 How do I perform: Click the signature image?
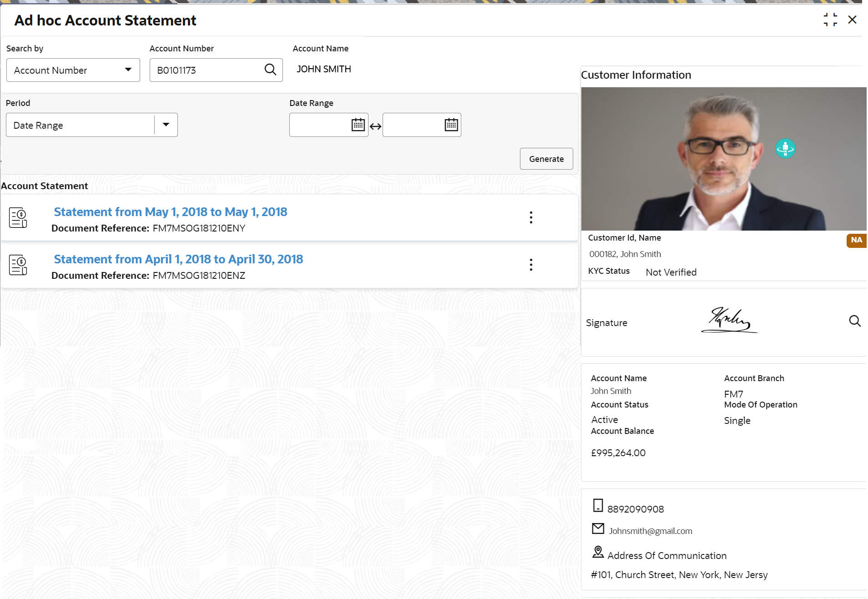[x=729, y=320]
